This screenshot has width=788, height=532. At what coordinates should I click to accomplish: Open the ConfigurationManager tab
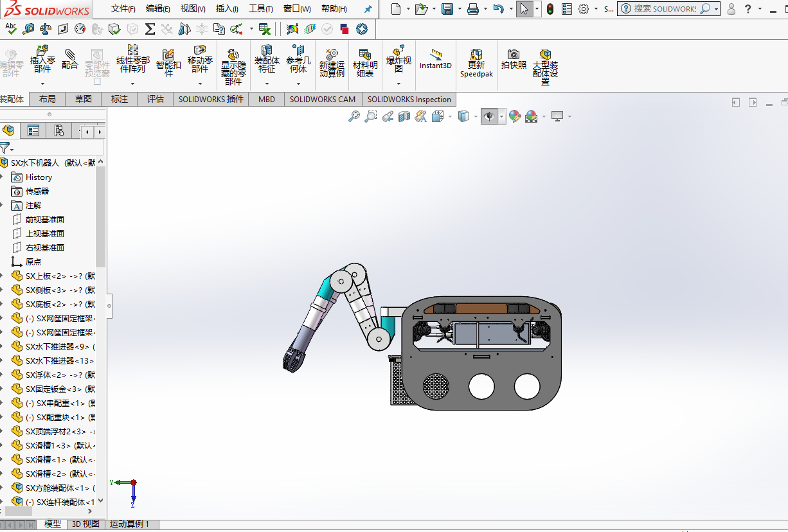[59, 131]
